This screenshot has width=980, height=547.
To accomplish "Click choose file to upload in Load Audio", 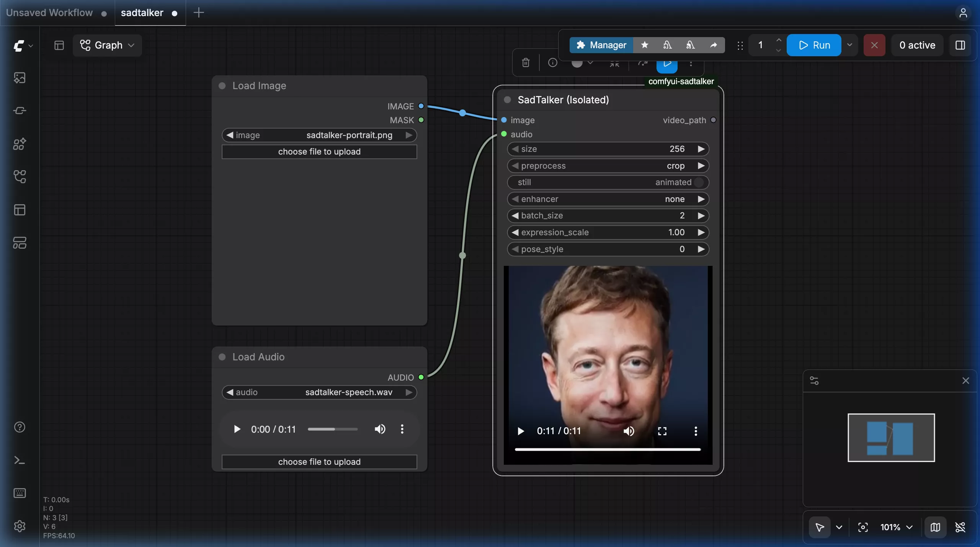I will point(319,462).
